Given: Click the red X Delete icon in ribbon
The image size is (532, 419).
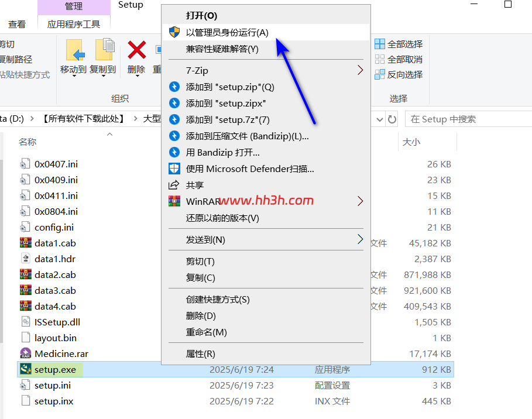Looking at the screenshot, I should 137,50.
